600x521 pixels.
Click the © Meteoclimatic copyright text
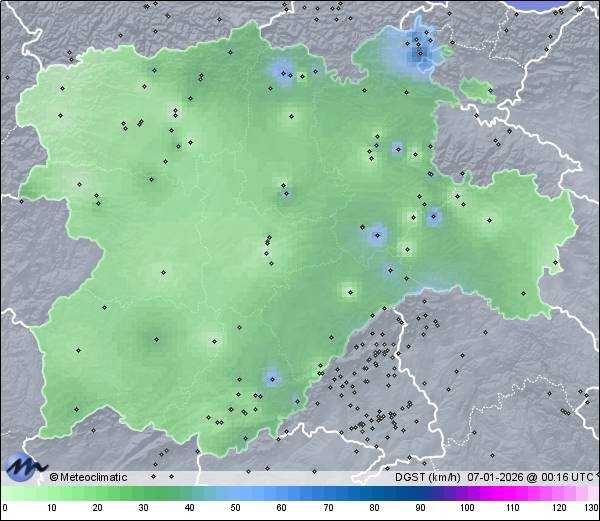[88, 477]
